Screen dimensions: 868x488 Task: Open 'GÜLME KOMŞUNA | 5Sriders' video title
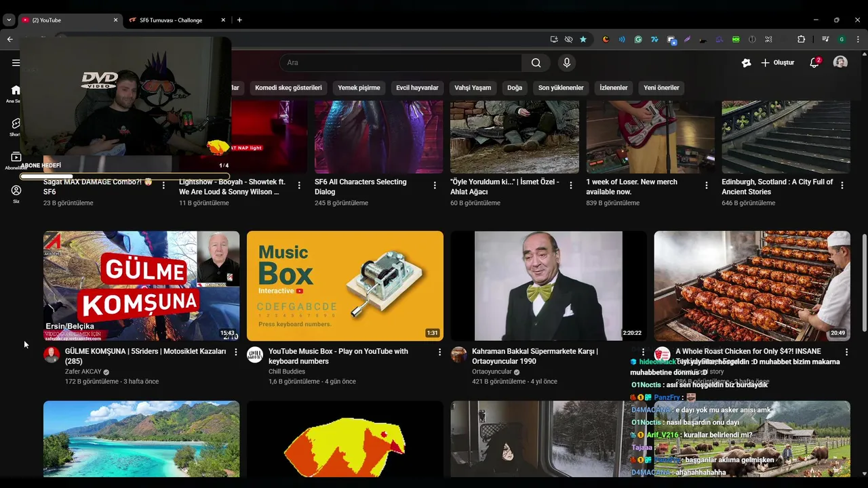[146, 356]
